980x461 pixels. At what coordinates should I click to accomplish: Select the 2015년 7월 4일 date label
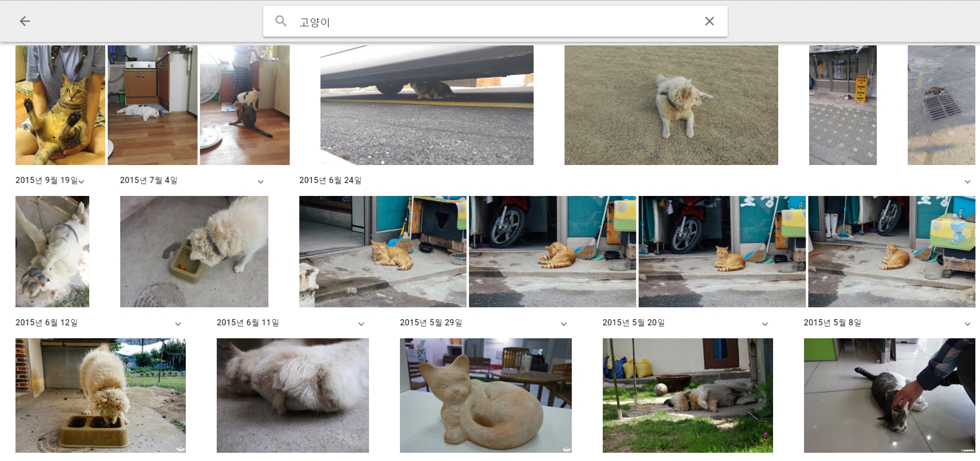(149, 180)
